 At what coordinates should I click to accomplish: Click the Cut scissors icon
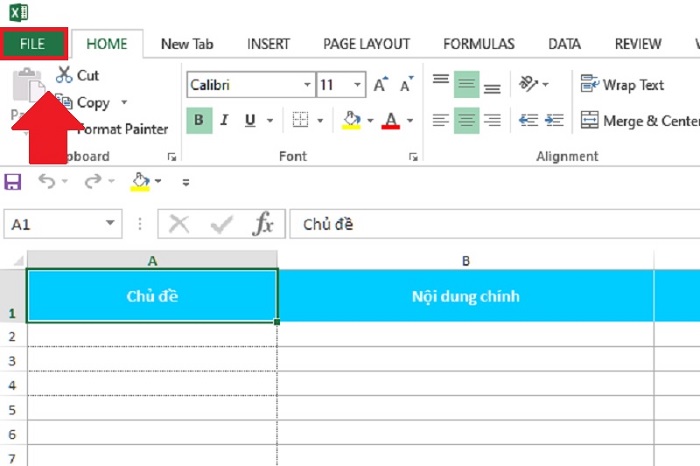(x=64, y=75)
